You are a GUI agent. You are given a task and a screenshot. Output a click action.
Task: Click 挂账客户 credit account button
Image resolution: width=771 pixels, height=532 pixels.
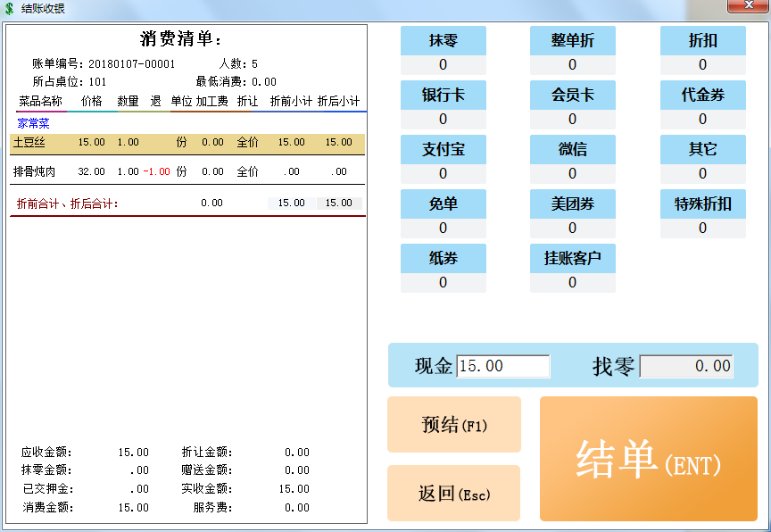pos(572,259)
